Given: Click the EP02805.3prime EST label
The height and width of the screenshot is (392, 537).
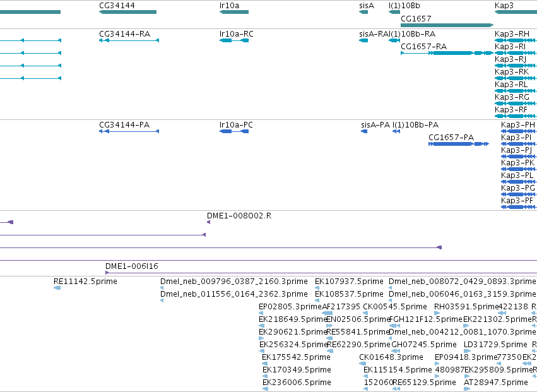Looking at the screenshot, I should (x=290, y=307).
